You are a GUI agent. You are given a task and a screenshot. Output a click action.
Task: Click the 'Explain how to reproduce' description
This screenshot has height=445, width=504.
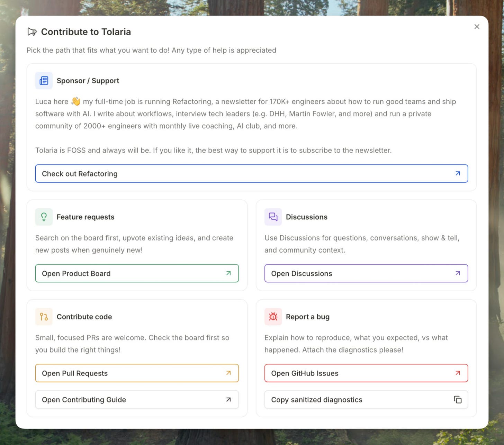point(356,344)
